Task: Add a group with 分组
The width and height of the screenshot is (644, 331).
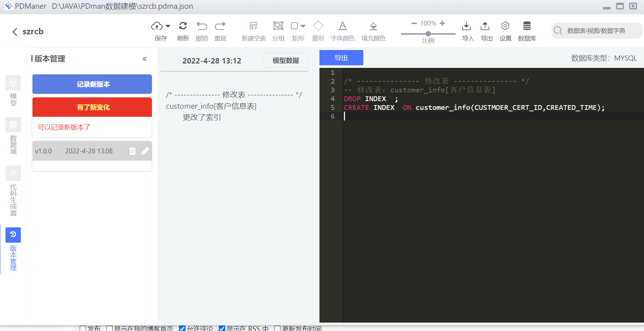Action: [278, 31]
